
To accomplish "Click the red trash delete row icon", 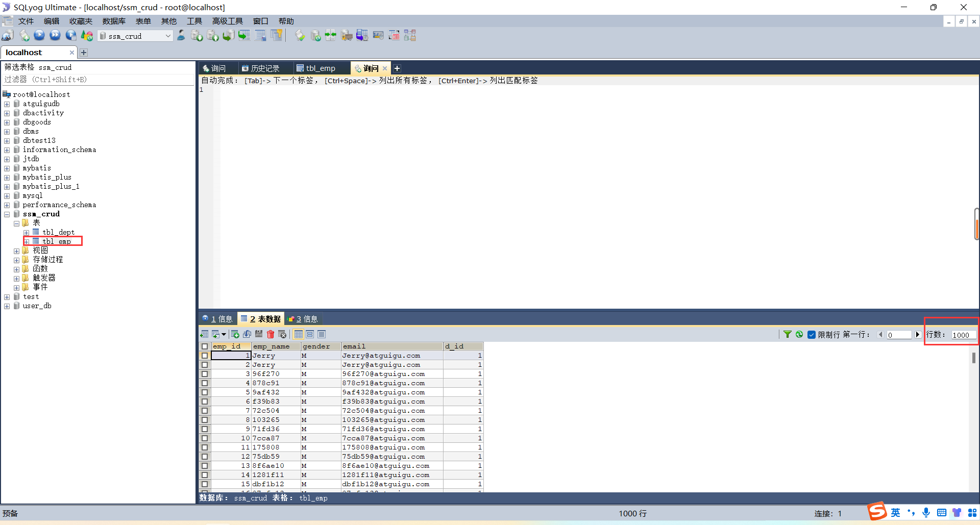I will (271, 334).
